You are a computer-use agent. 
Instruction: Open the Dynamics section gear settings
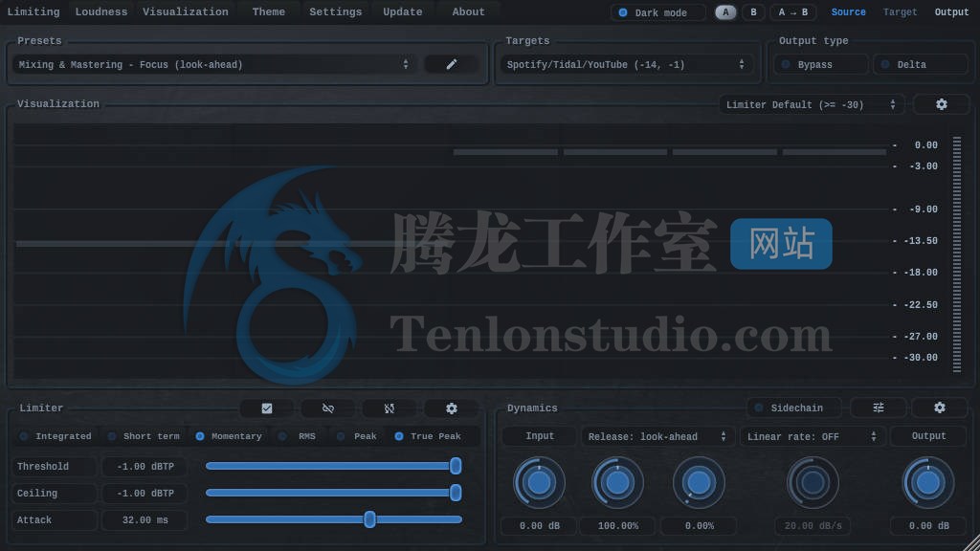coord(940,408)
